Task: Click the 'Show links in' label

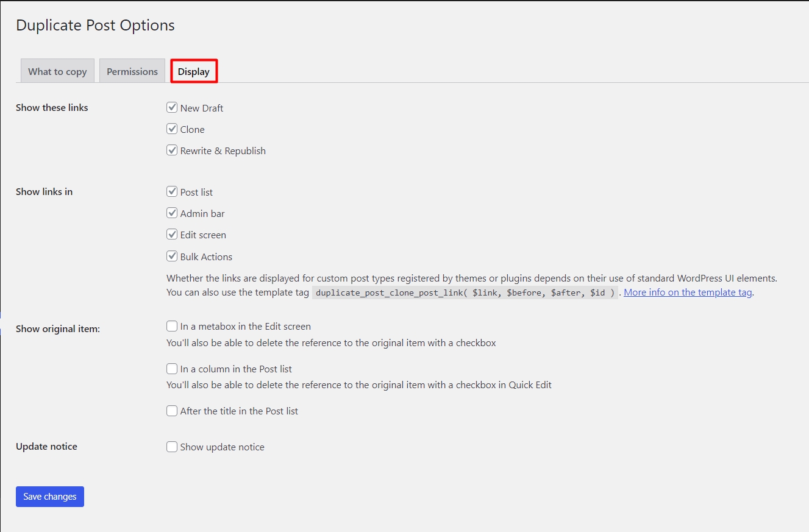Action: point(44,191)
